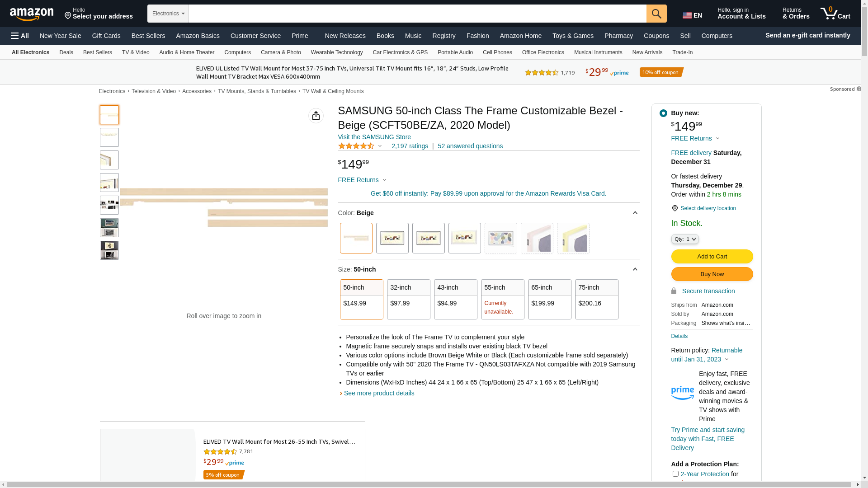Click the first selected product image thumbnail
Screen dimensions: 868x488
[x=109, y=115]
